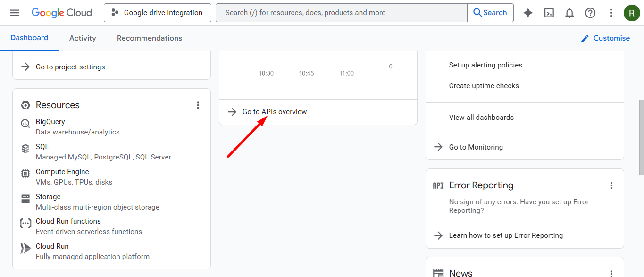Click the user account avatar R
The height and width of the screenshot is (277, 644).
click(632, 13)
